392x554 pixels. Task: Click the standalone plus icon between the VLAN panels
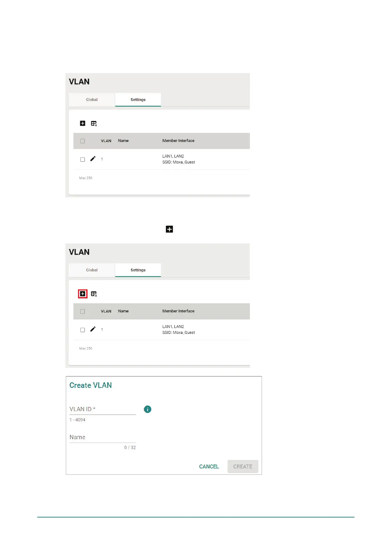pos(169,229)
